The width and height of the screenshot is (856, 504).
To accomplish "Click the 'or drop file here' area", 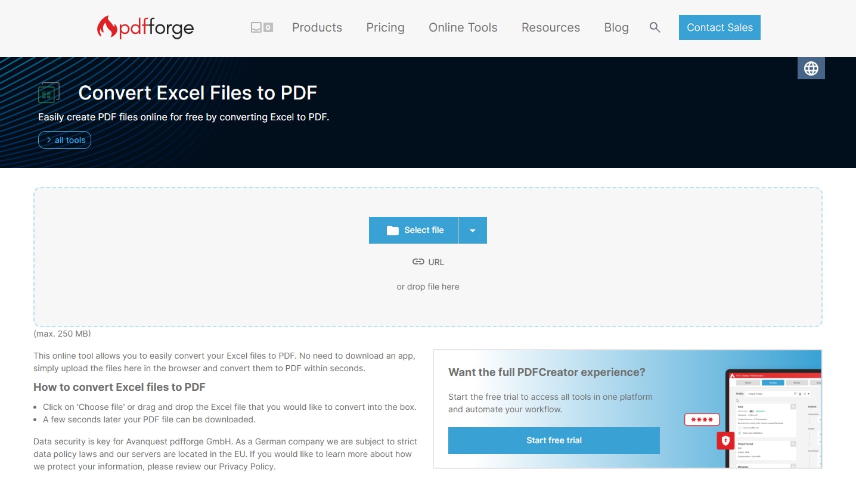I will pyautogui.click(x=428, y=287).
